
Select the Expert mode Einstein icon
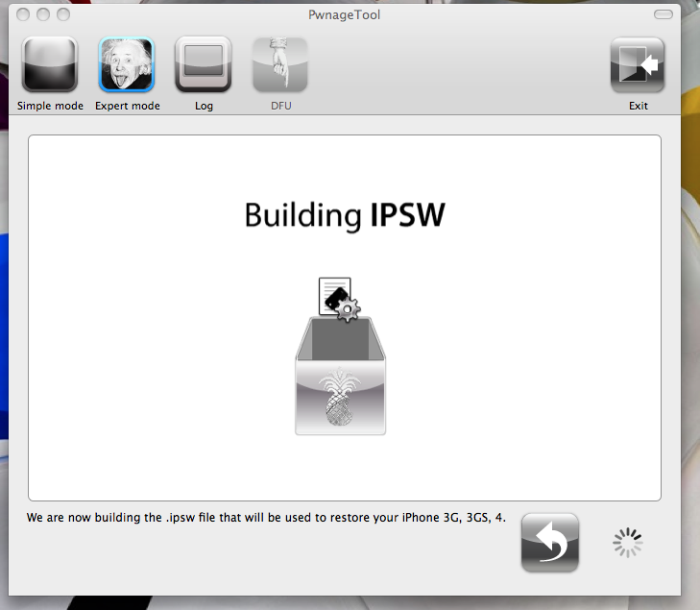tap(127, 64)
